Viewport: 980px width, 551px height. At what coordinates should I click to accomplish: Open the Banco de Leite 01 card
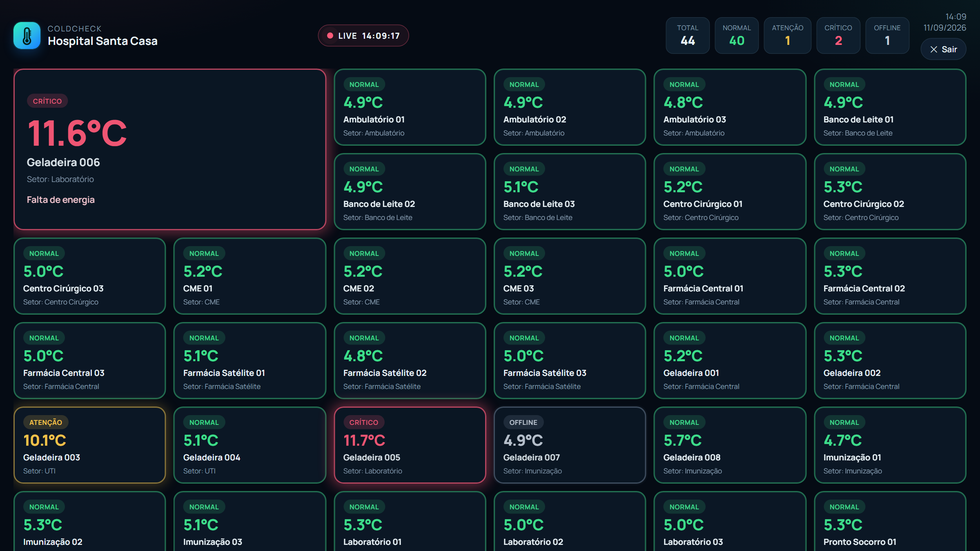890,107
